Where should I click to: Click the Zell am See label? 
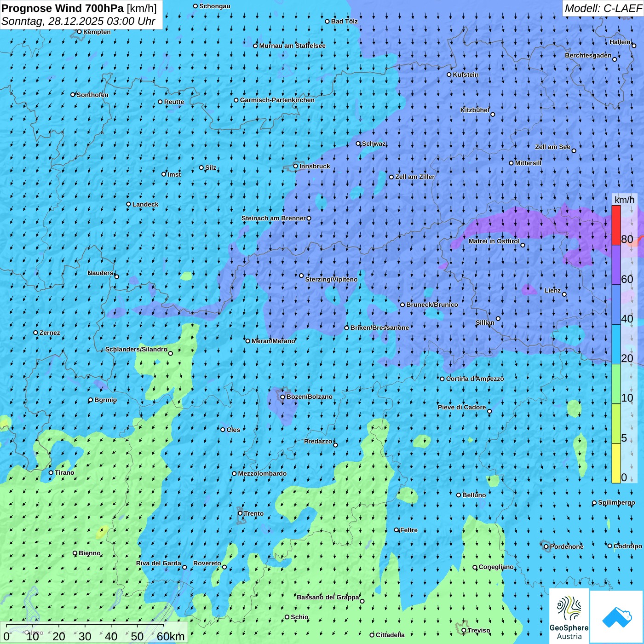[x=552, y=147]
